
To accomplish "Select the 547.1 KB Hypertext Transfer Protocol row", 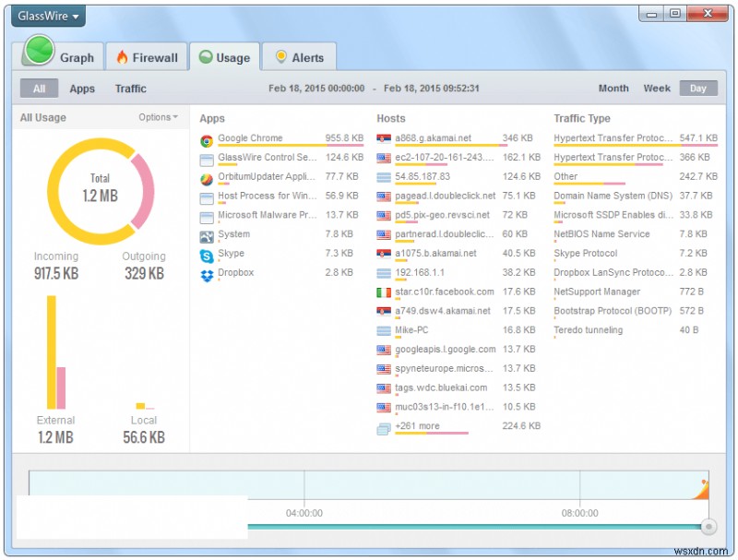I will coord(636,139).
